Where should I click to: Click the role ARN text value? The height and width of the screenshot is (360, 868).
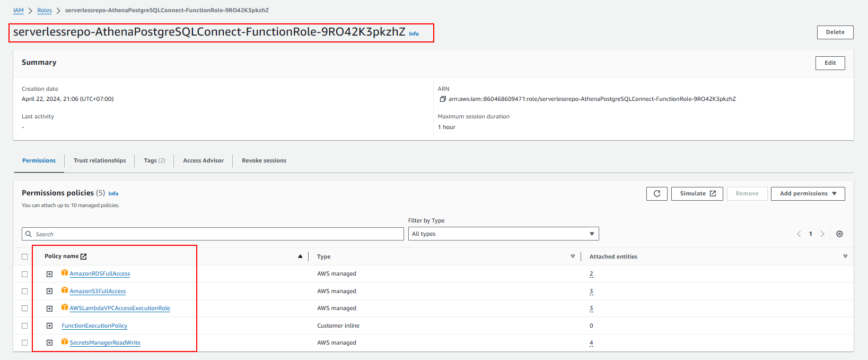tap(592, 99)
